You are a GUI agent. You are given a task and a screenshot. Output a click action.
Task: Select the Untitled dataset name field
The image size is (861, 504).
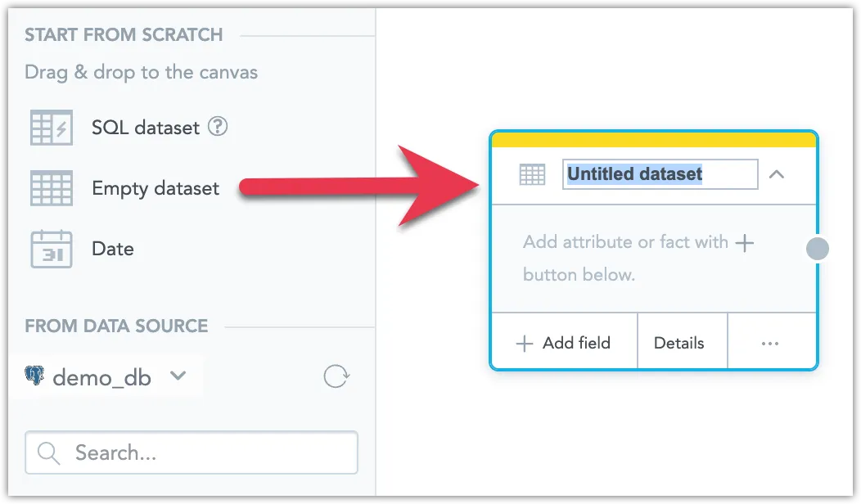pos(660,174)
